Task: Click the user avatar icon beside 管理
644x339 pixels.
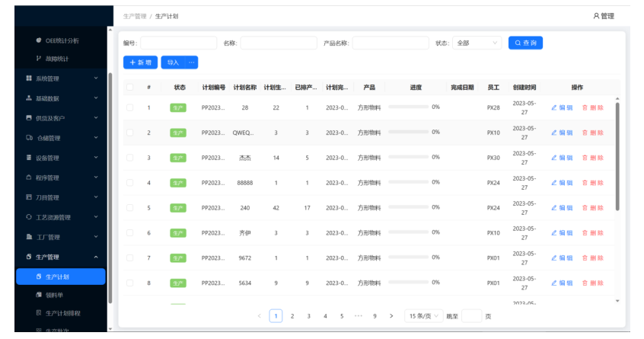Action: 596,16
